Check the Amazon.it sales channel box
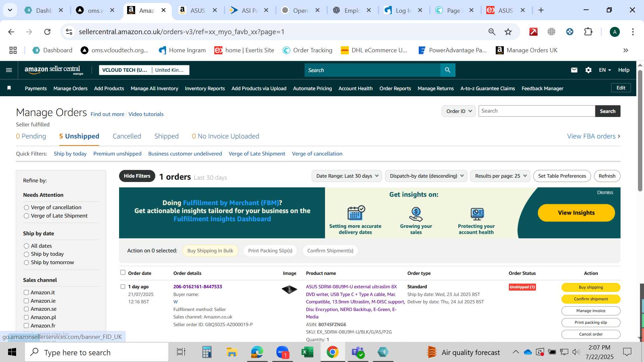The width and height of the screenshot is (644, 362). pyautogui.click(x=26, y=292)
